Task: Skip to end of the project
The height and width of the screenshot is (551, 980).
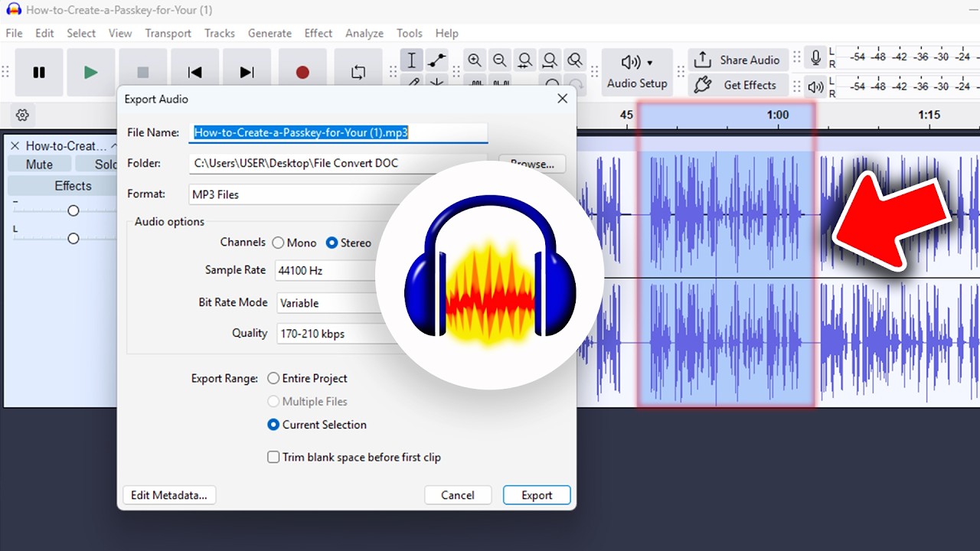Action: (247, 73)
